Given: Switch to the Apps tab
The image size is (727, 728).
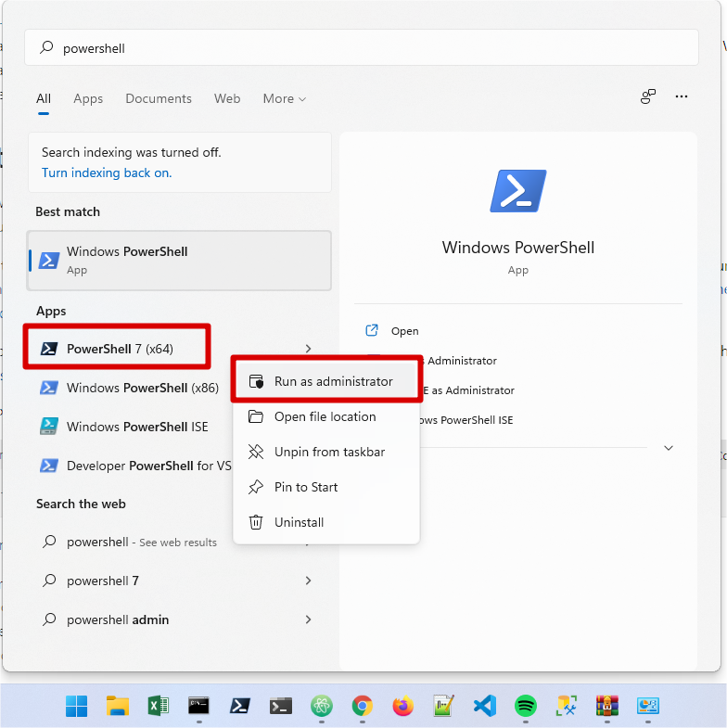Looking at the screenshot, I should coord(88,98).
